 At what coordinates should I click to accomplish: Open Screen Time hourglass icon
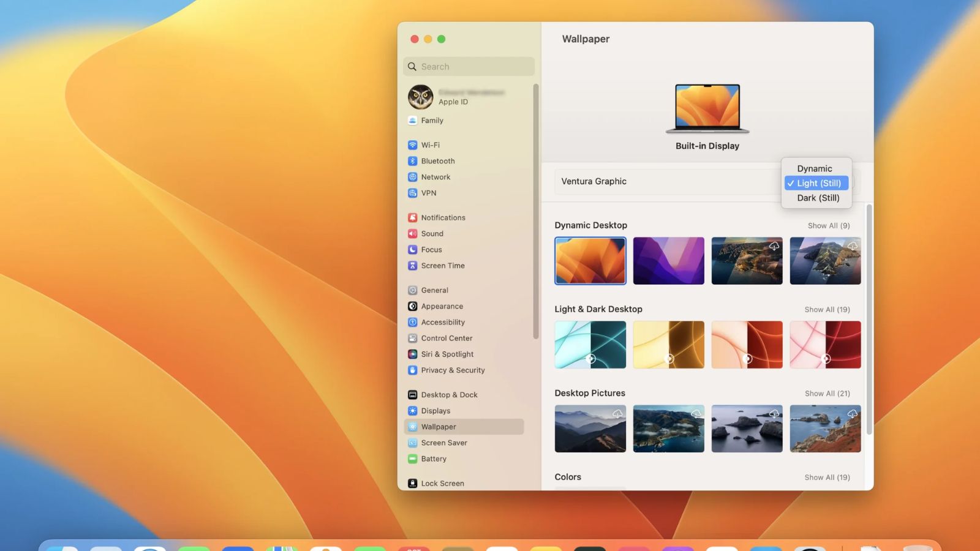(x=413, y=265)
